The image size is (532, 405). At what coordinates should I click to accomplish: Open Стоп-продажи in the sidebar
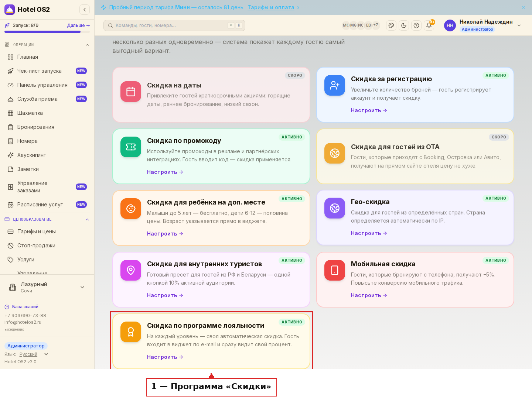pyautogui.click(x=47, y=246)
